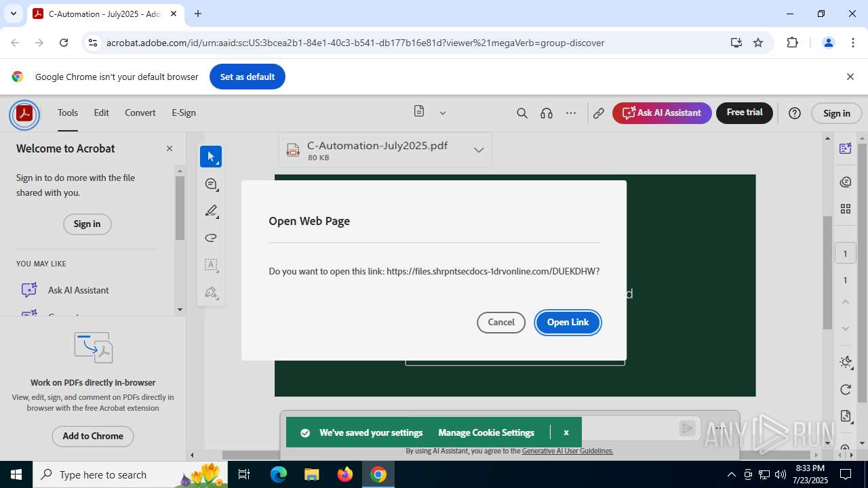Click the search magnifier icon
The image size is (868, 488).
tap(521, 113)
